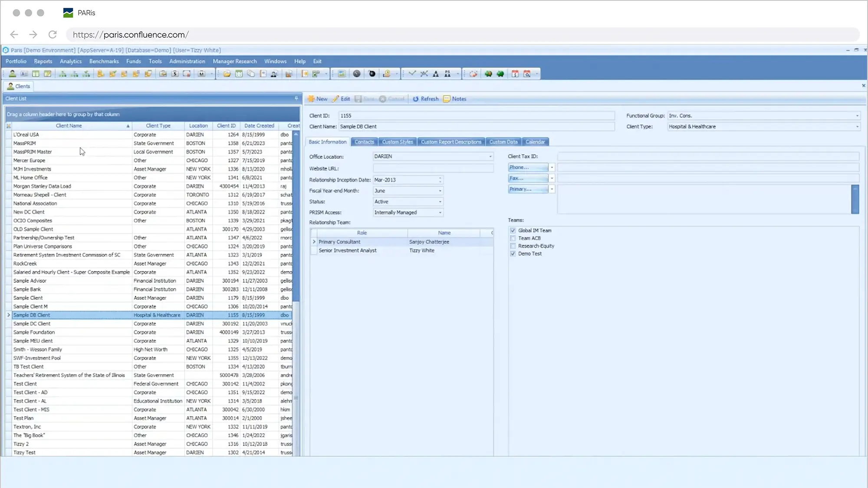Image resolution: width=868 pixels, height=488 pixels.
Task: Pin the Client List panel
Action: 296,98
